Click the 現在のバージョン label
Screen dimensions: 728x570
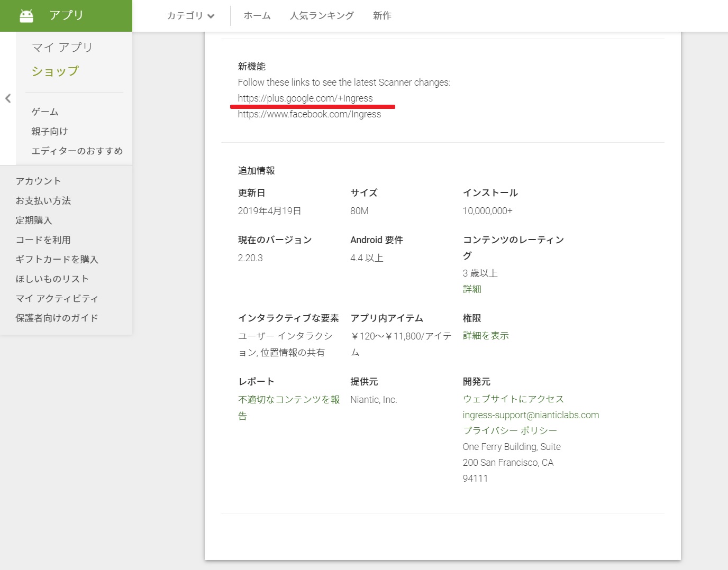click(x=275, y=240)
